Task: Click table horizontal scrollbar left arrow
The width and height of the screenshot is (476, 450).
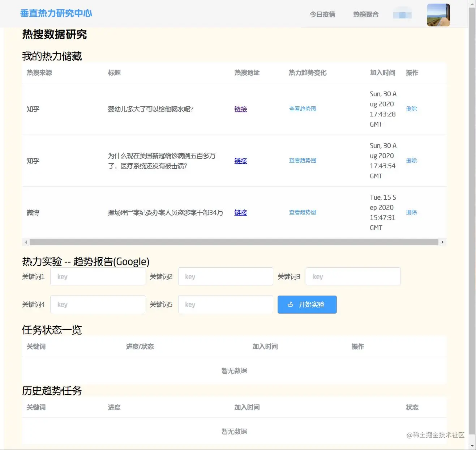Action: click(x=26, y=242)
